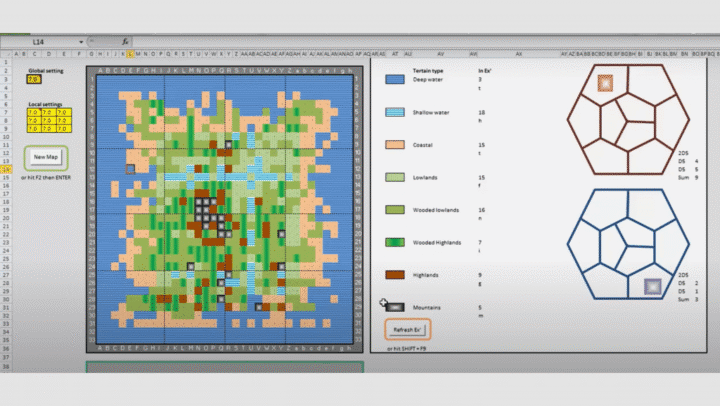720x406 pixels.
Task: Click the value 18 beside Shallow water
Action: (481, 112)
